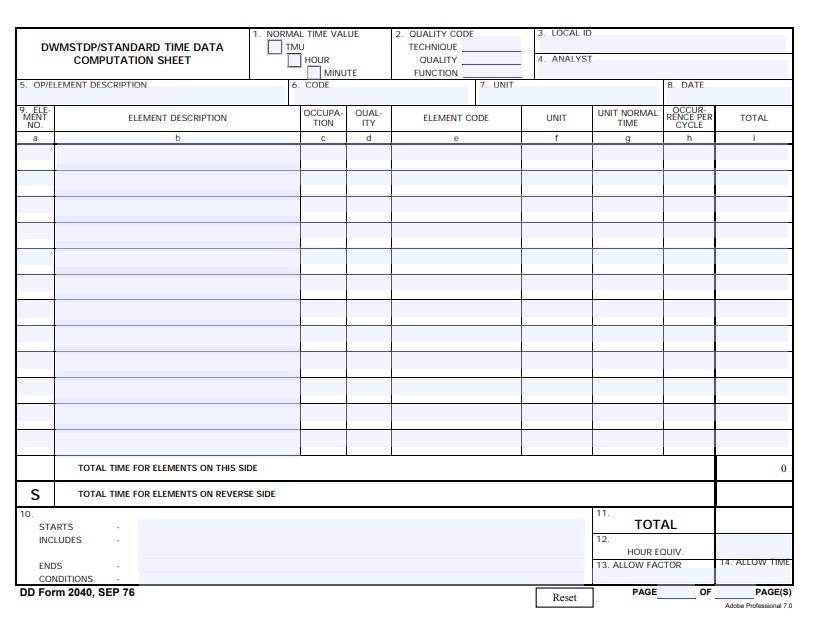Viewport: 814px width, 628px height.
Task: Check the MINUTE normal time value box
Action: tap(314, 73)
